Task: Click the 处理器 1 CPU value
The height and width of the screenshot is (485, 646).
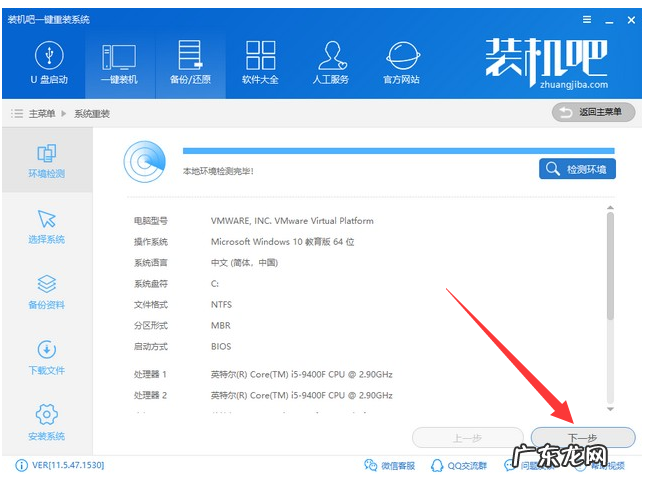Action: (x=302, y=375)
